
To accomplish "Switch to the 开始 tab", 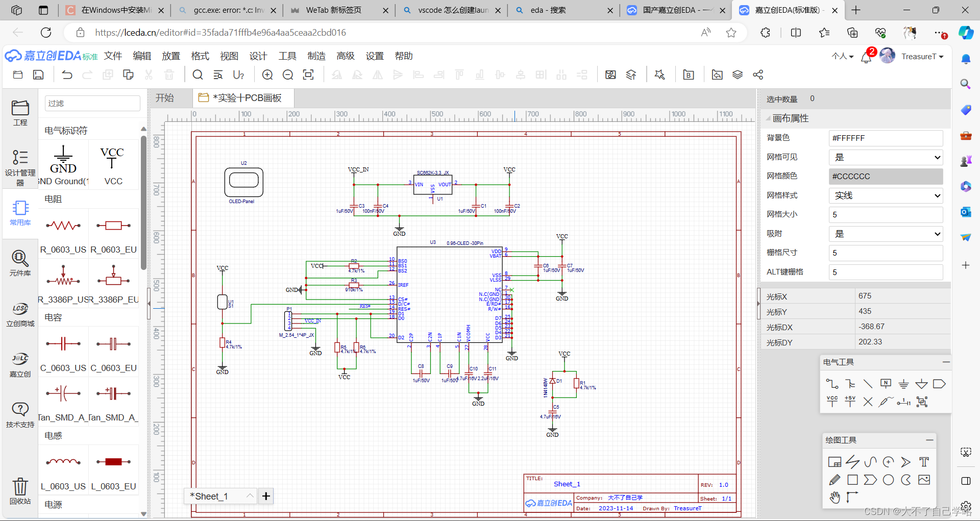I will 164,97.
